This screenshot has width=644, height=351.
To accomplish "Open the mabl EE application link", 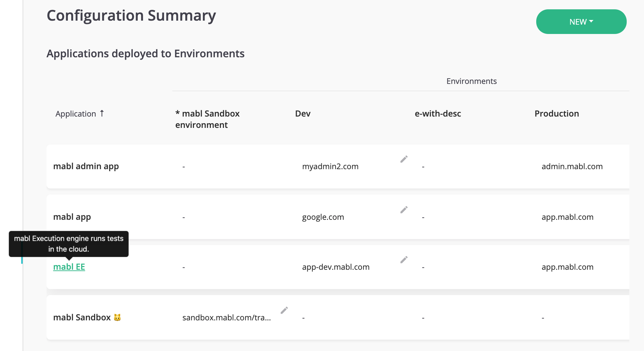I will [69, 267].
